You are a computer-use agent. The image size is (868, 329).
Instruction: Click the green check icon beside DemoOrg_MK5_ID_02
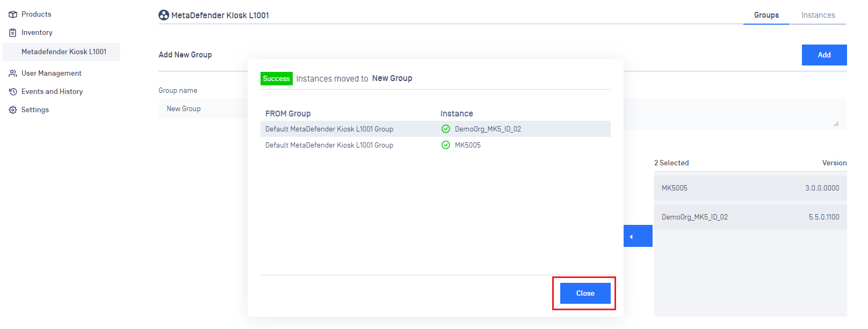click(446, 129)
